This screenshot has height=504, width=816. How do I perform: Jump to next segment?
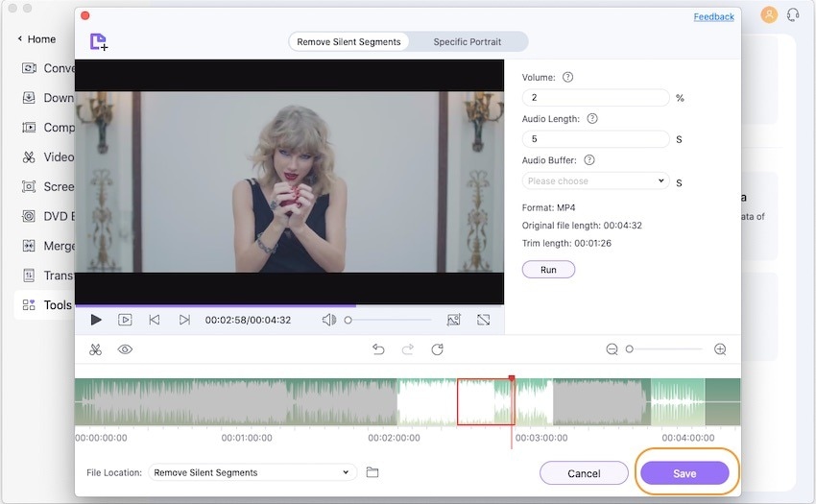click(184, 320)
